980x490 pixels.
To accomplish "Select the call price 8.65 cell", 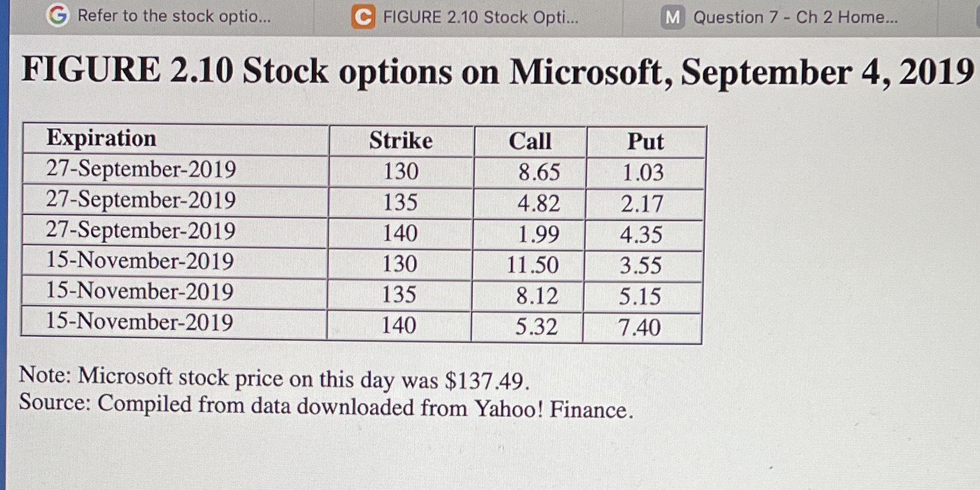I will (x=529, y=173).
